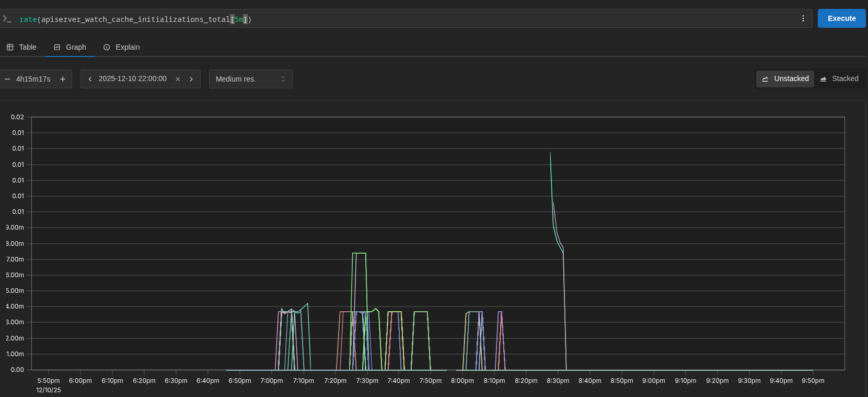This screenshot has width=868, height=397.
Task: Click the 6:20pm x-axis label
Action: point(144,381)
